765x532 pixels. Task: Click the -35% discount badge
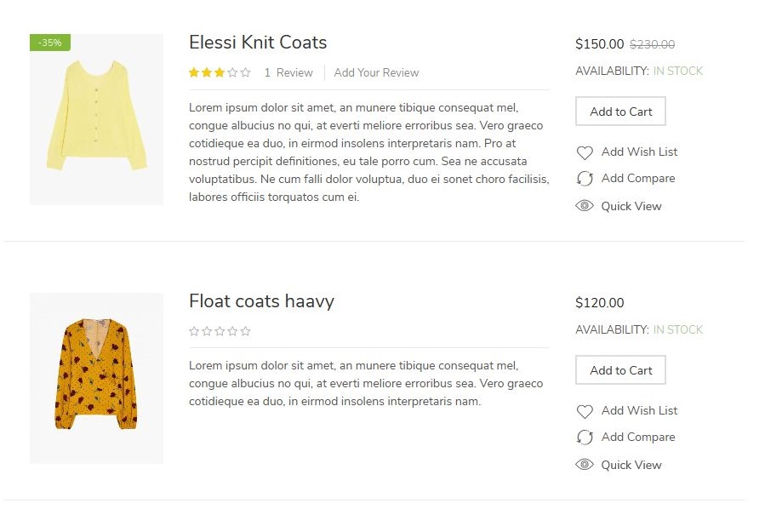click(x=50, y=43)
